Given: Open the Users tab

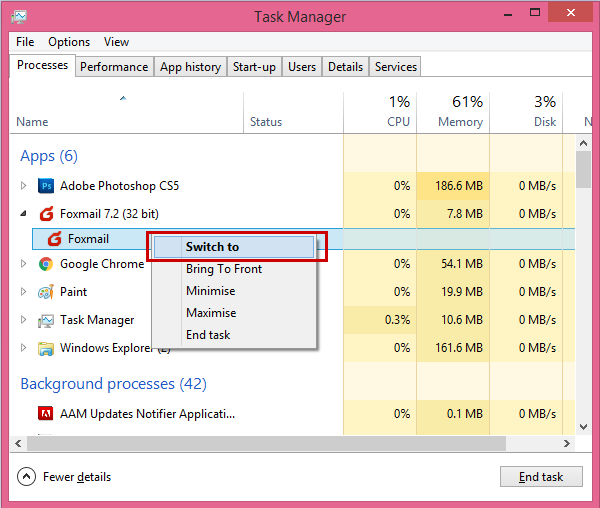Looking at the screenshot, I should pyautogui.click(x=302, y=67).
